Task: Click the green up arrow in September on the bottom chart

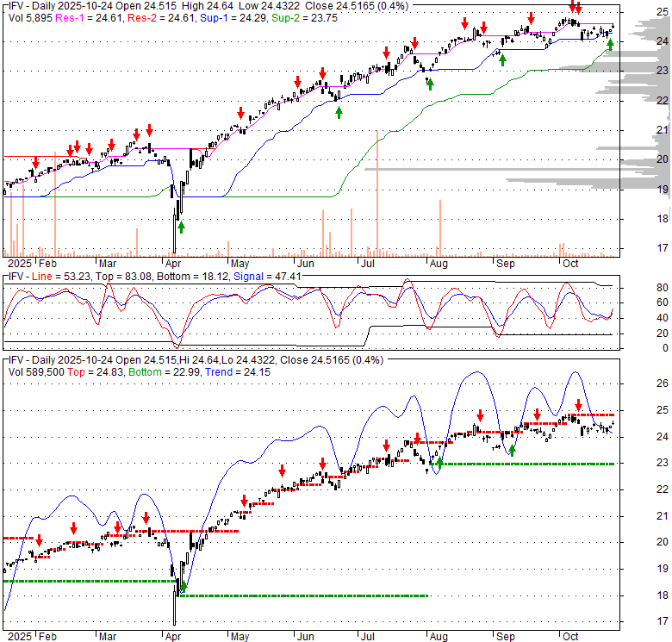Action: (x=512, y=450)
